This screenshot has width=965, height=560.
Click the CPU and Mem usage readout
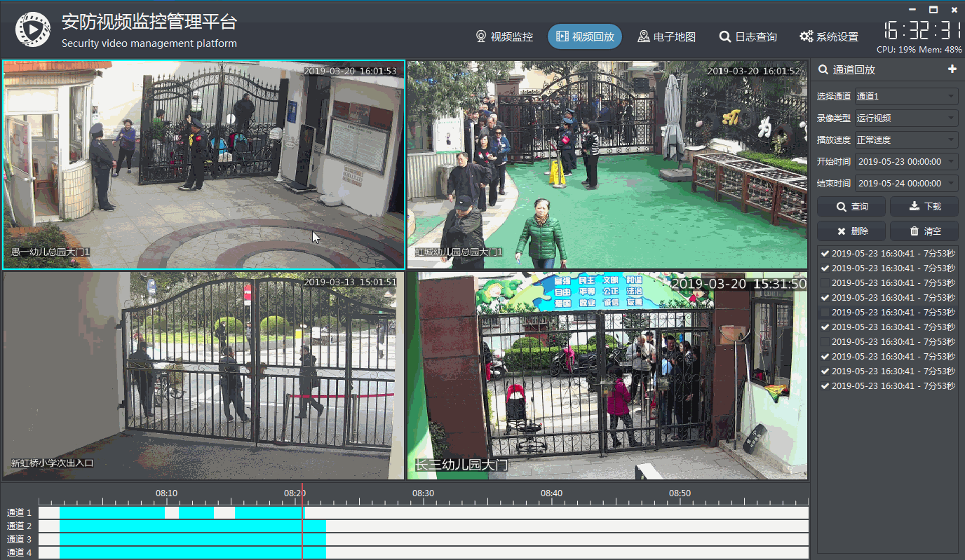point(919,50)
